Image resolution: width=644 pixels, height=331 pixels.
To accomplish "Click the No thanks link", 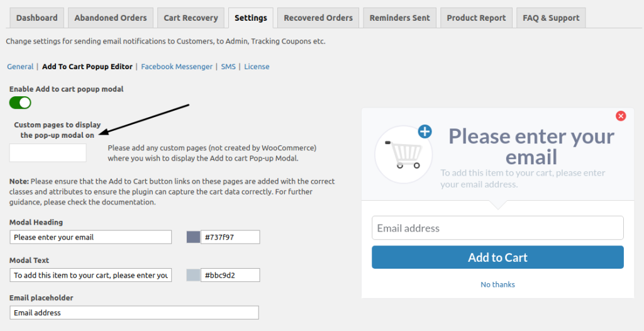I will click(498, 284).
